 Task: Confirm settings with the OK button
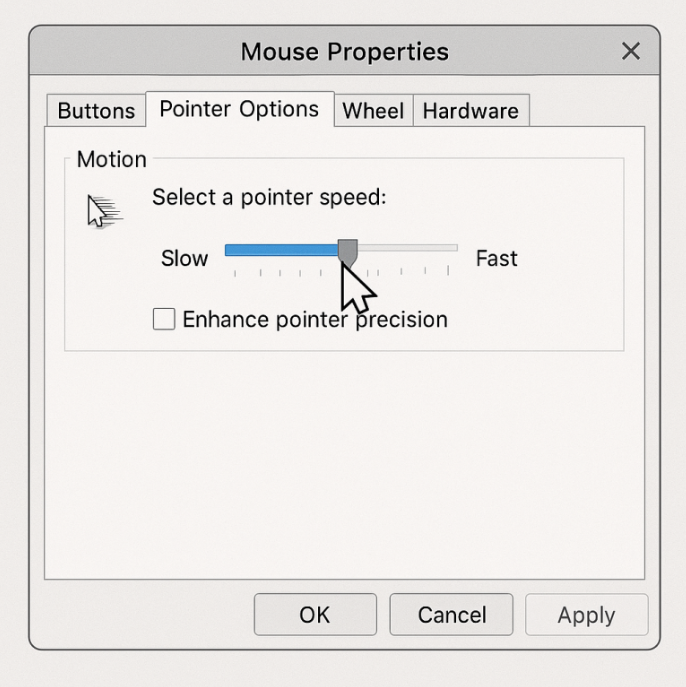(x=315, y=614)
